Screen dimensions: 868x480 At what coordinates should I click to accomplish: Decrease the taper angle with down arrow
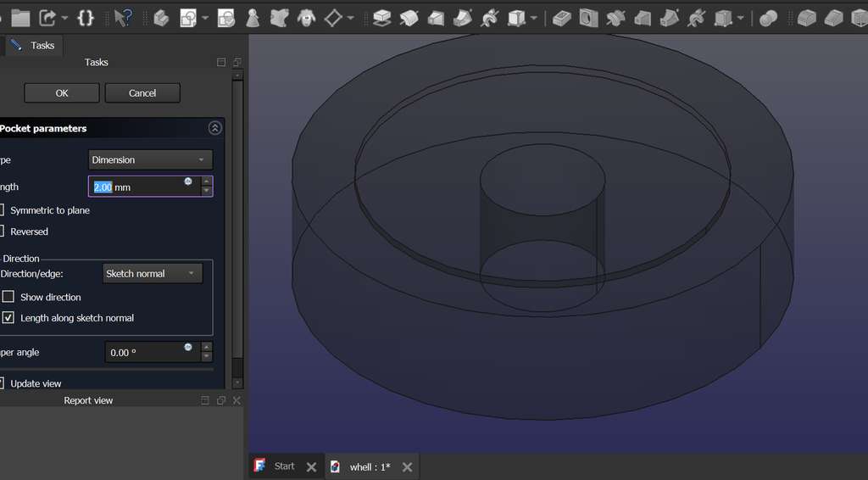click(207, 357)
